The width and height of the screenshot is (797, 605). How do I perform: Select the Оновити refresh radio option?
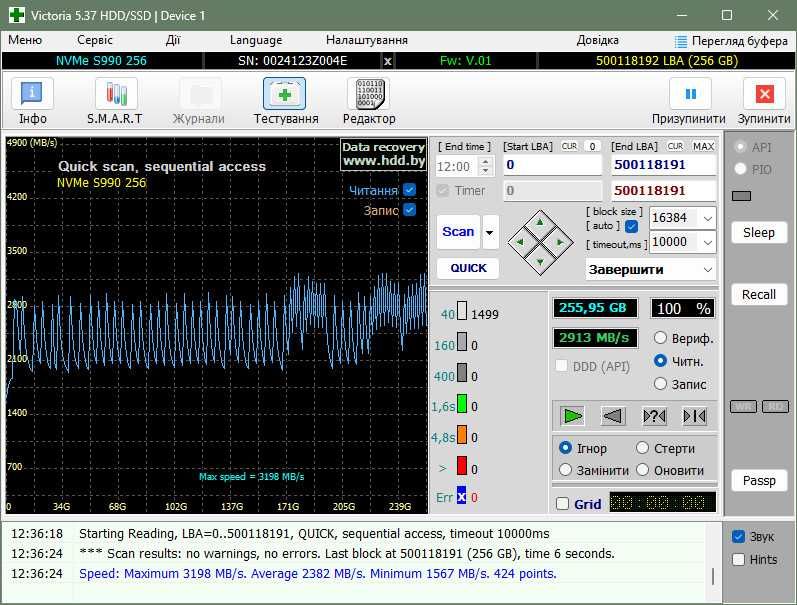642,470
